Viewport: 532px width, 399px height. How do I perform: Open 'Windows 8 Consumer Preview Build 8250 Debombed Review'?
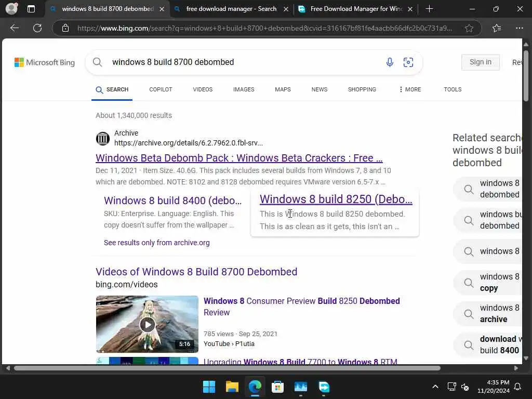pos(302,307)
